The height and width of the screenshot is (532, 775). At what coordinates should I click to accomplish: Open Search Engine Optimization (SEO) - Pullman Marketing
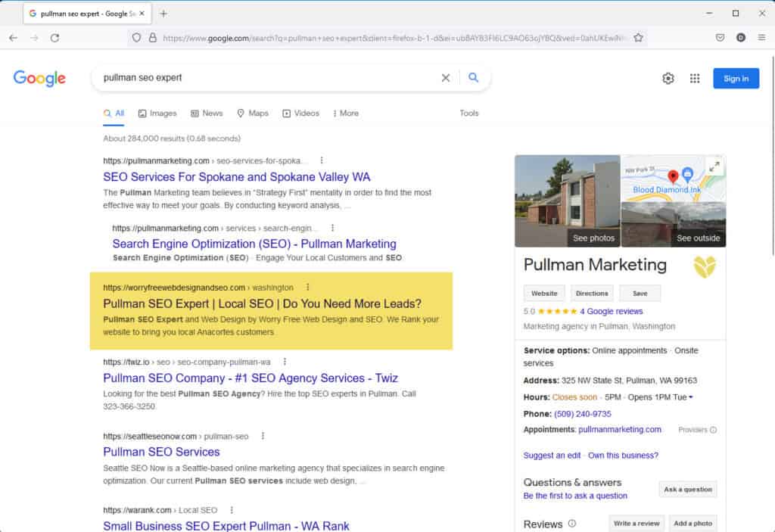[x=254, y=244]
